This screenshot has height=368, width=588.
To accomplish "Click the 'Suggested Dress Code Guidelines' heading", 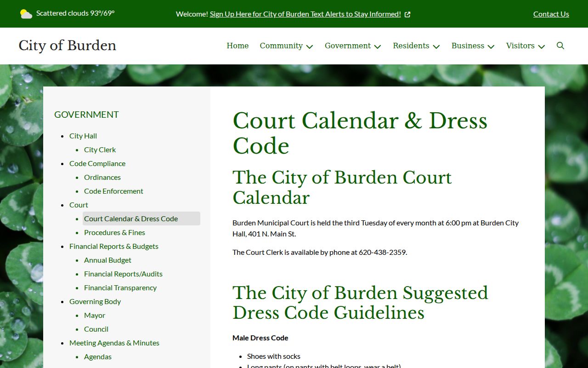I will (360, 303).
